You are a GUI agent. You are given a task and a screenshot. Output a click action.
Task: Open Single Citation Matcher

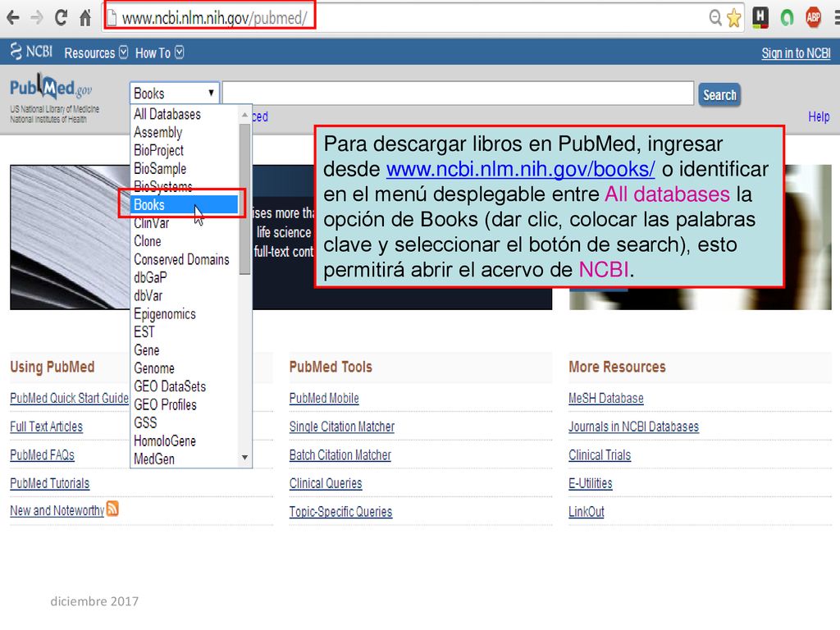[342, 427]
